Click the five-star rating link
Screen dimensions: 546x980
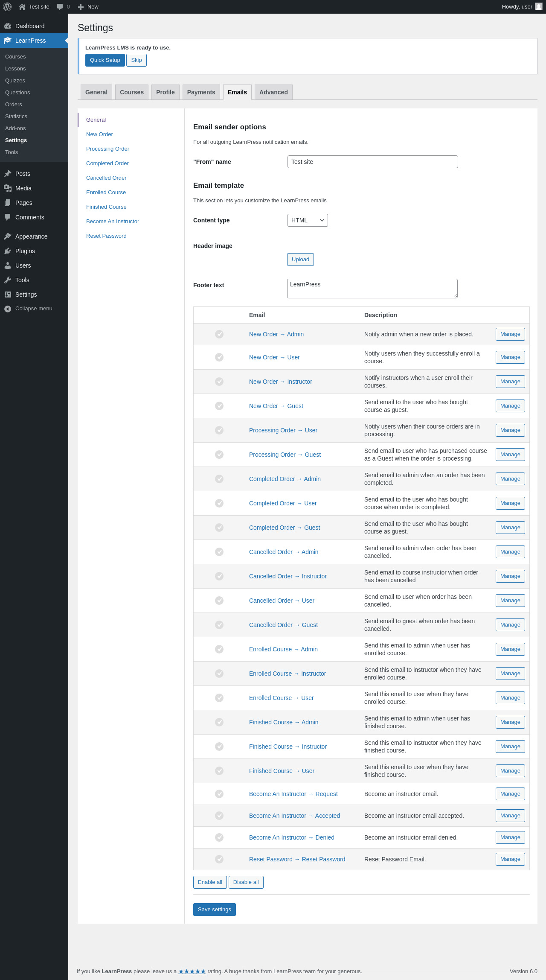click(192, 971)
